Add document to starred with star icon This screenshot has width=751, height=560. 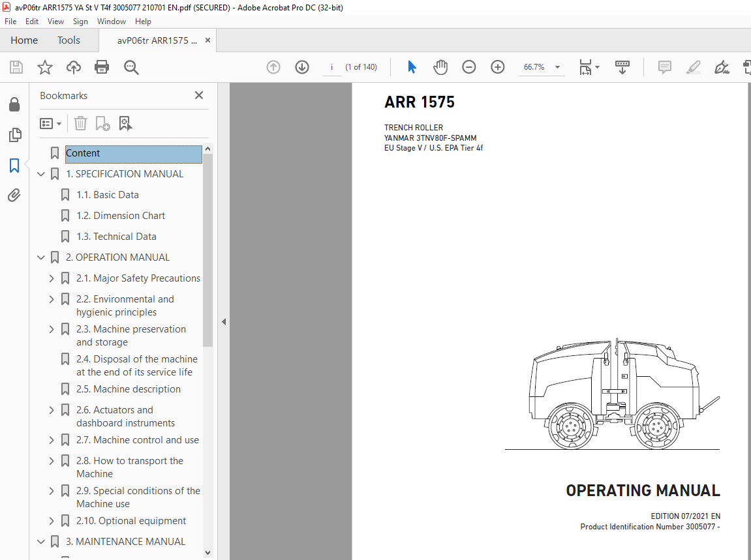click(45, 67)
